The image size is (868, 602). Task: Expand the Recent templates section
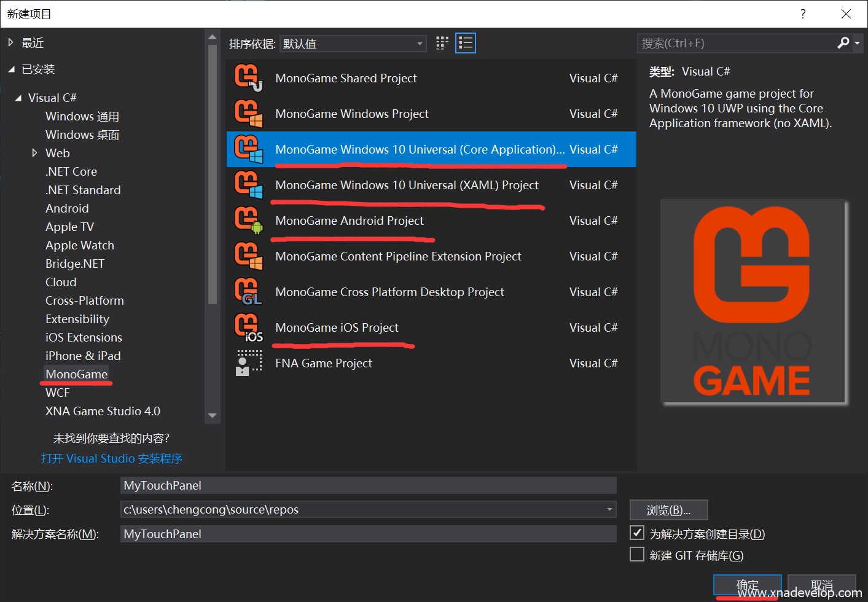(10, 43)
